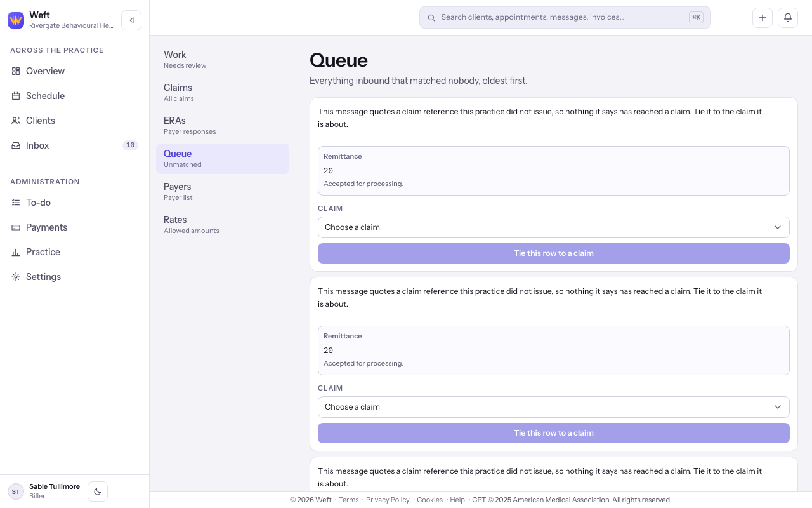Collapse the sidebar with the arrow button
This screenshot has width=812, height=508.
[131, 20]
